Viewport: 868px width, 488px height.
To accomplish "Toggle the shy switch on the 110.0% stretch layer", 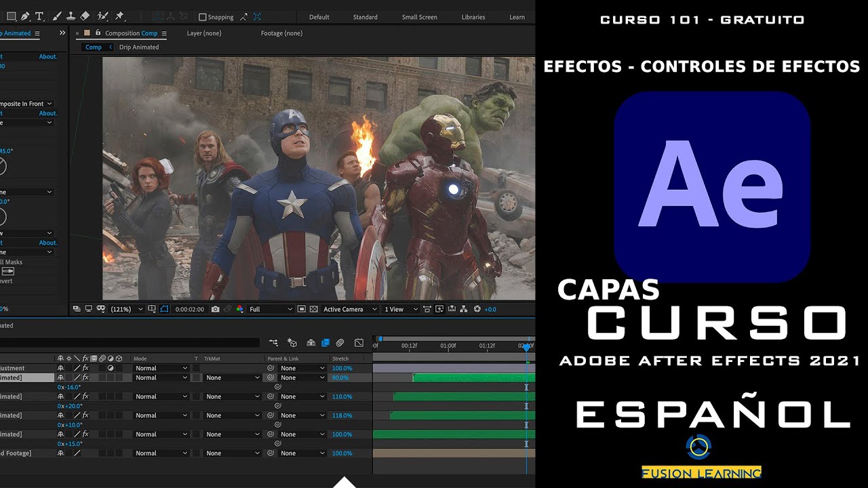I will tap(60, 396).
